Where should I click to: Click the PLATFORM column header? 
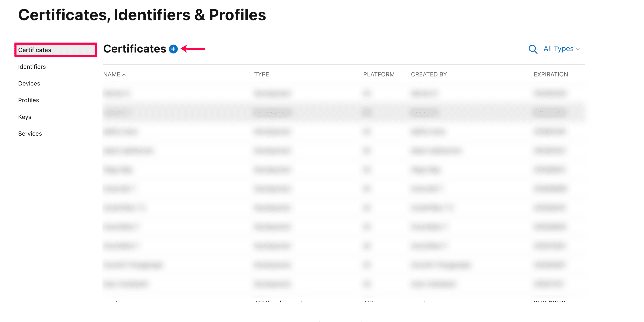tap(379, 75)
